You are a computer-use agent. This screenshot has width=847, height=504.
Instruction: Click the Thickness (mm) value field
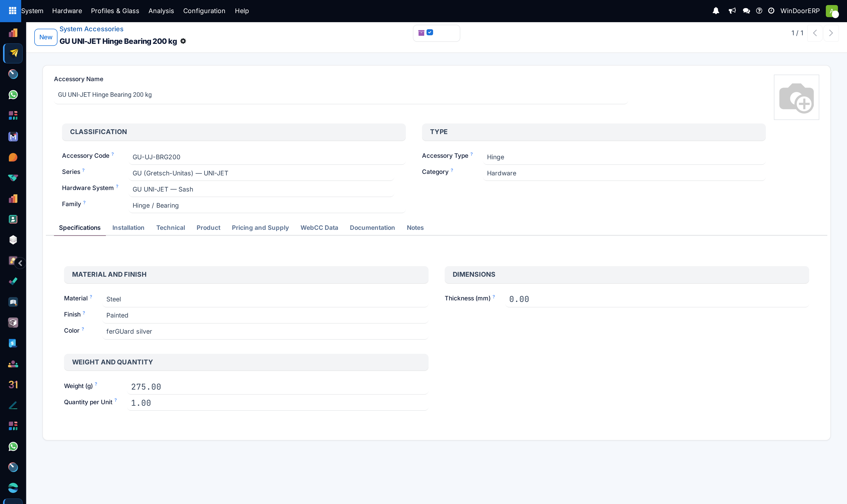click(x=657, y=299)
